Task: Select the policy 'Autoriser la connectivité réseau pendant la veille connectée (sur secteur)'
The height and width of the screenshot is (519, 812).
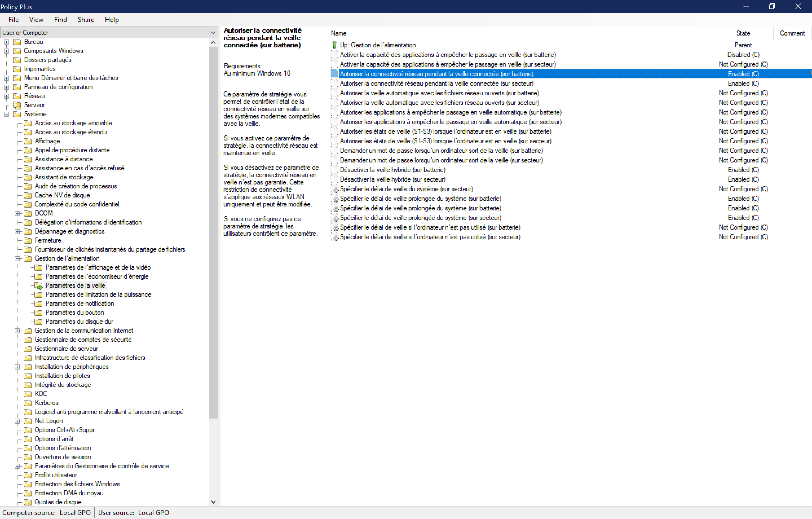Action: coord(436,83)
